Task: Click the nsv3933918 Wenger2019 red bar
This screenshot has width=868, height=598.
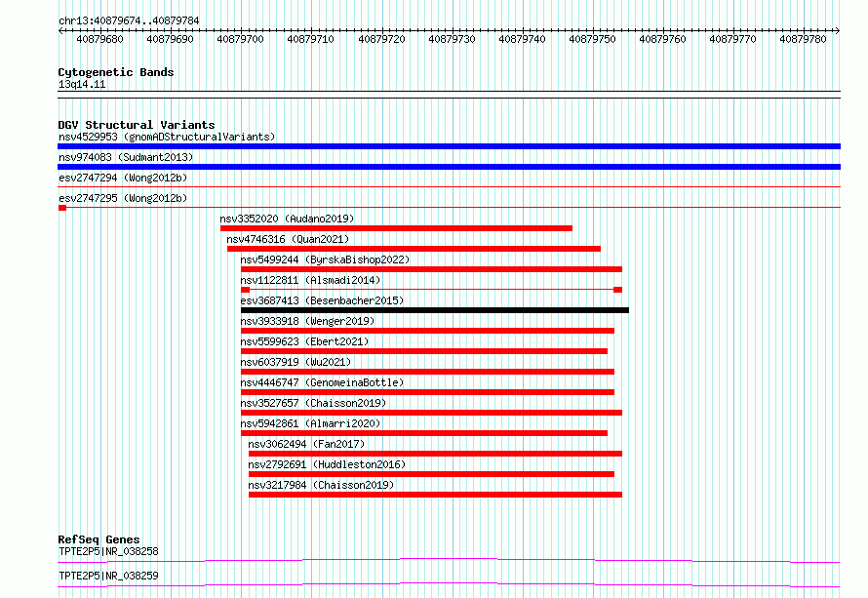Action: (428, 331)
